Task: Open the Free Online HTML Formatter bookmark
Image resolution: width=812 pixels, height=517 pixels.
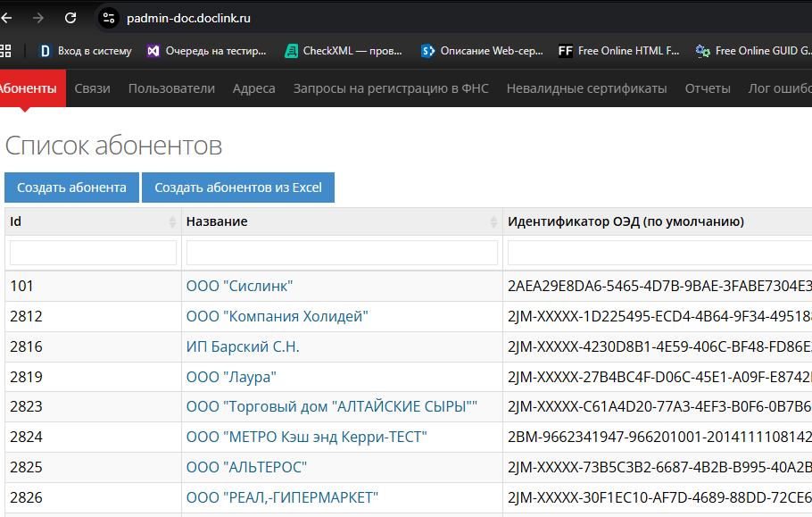Action: 619,51
